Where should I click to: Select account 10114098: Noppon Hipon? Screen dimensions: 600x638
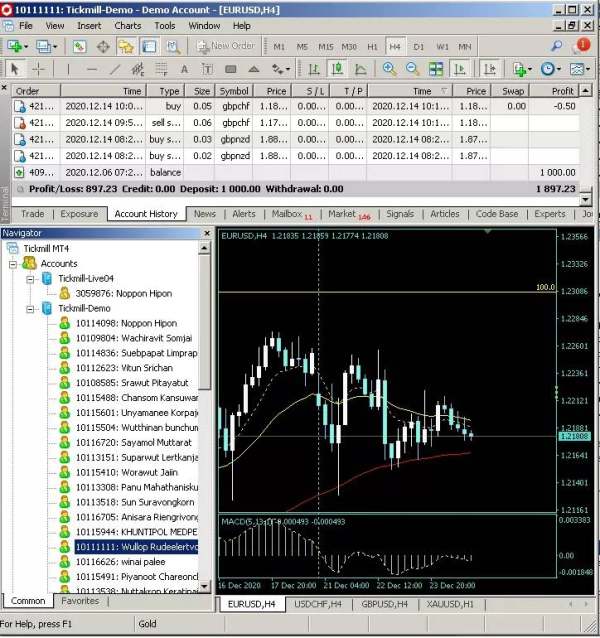[x=126, y=324]
